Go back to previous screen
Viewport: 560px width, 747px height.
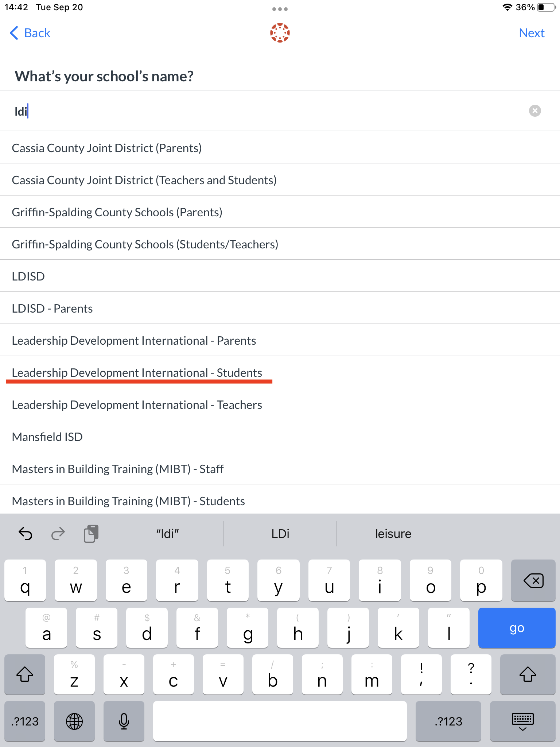tap(30, 33)
